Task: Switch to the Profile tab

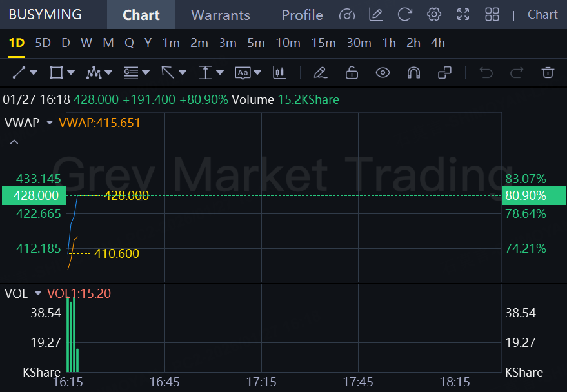Action: (301, 14)
